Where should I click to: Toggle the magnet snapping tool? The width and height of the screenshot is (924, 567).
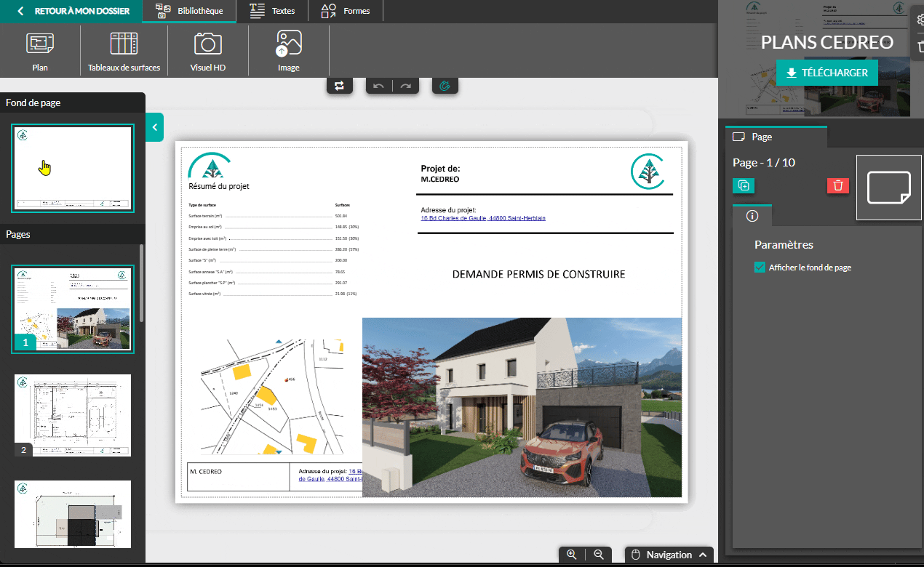[445, 86]
